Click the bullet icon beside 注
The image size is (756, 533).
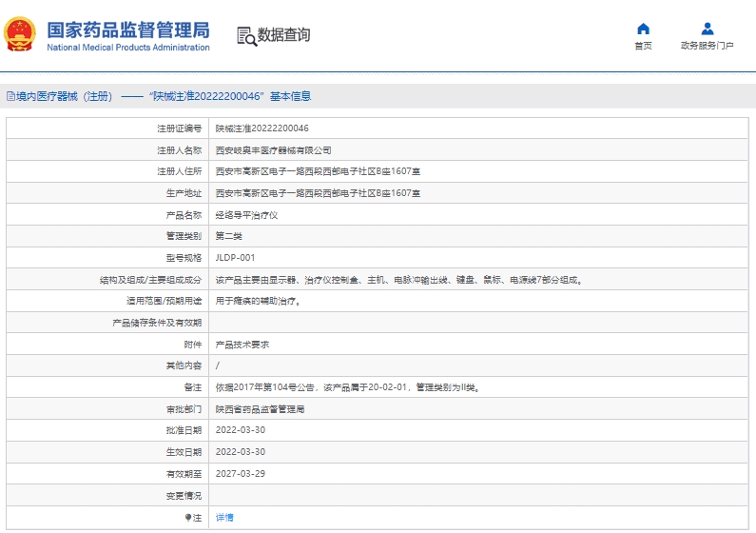point(188,518)
